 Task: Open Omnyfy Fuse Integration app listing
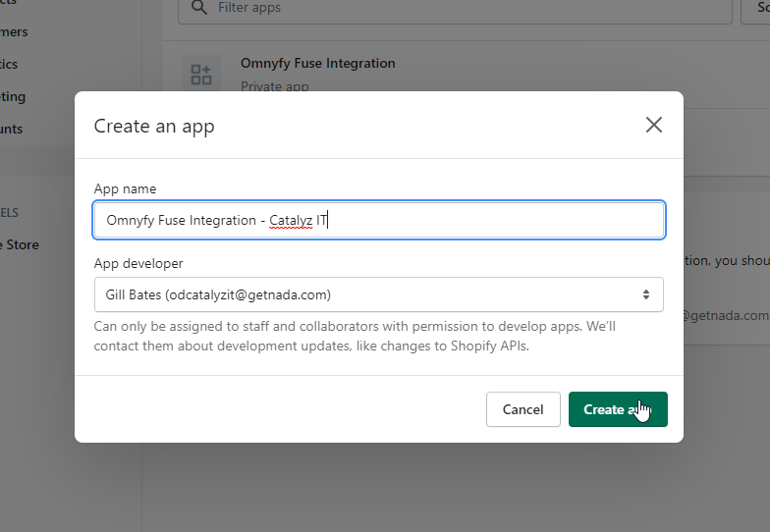click(x=318, y=63)
